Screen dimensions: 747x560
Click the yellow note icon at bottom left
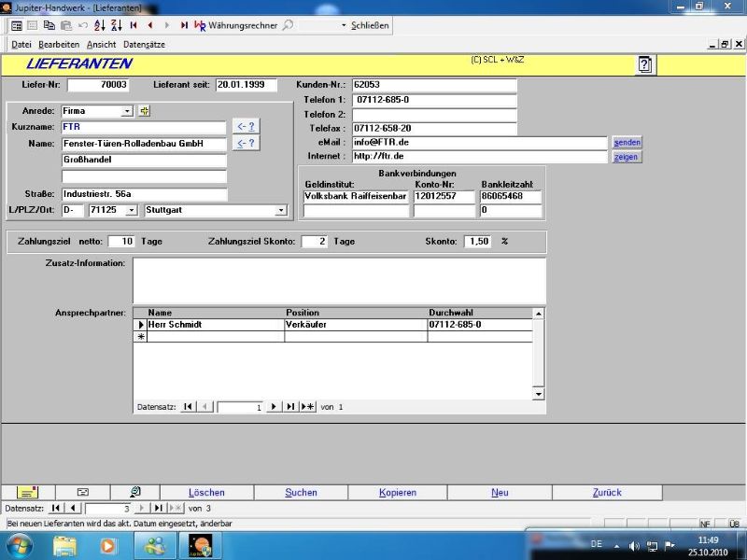pos(27,492)
